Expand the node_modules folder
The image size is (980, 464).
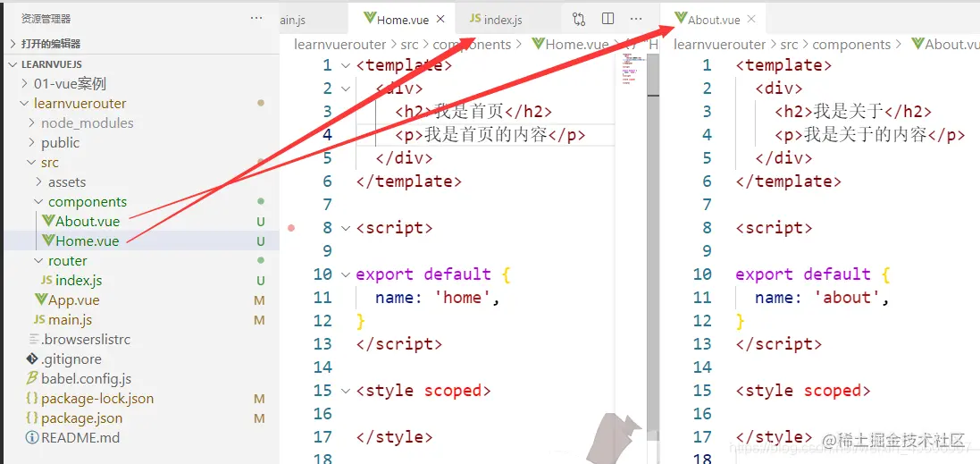140,123
